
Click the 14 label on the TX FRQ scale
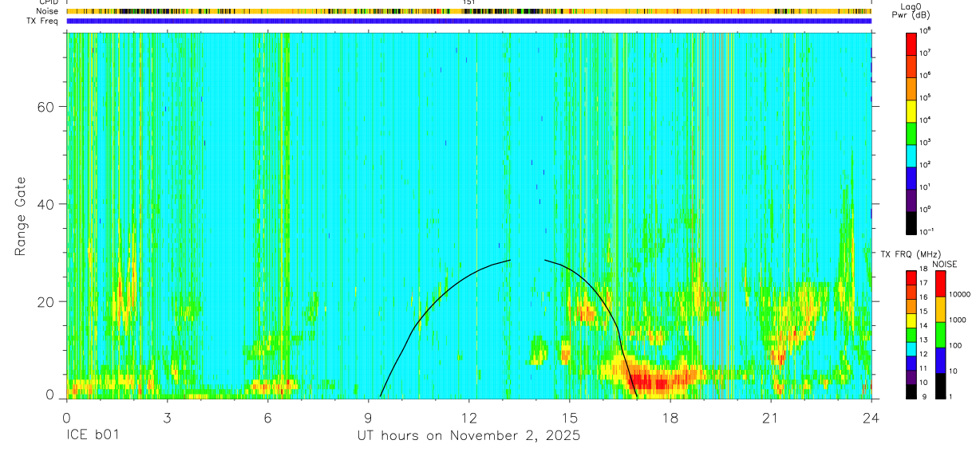[x=923, y=325]
